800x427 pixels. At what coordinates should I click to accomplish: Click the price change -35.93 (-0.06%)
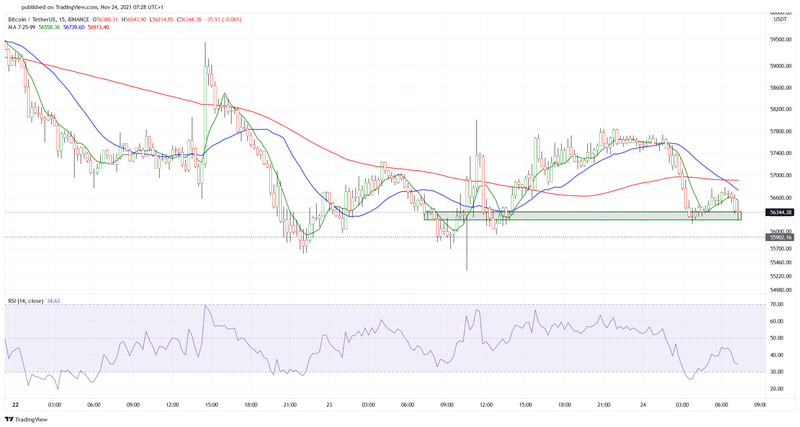223,20
